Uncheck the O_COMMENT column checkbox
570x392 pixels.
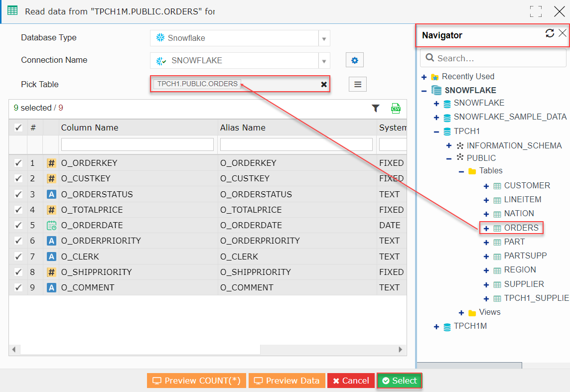tap(18, 287)
